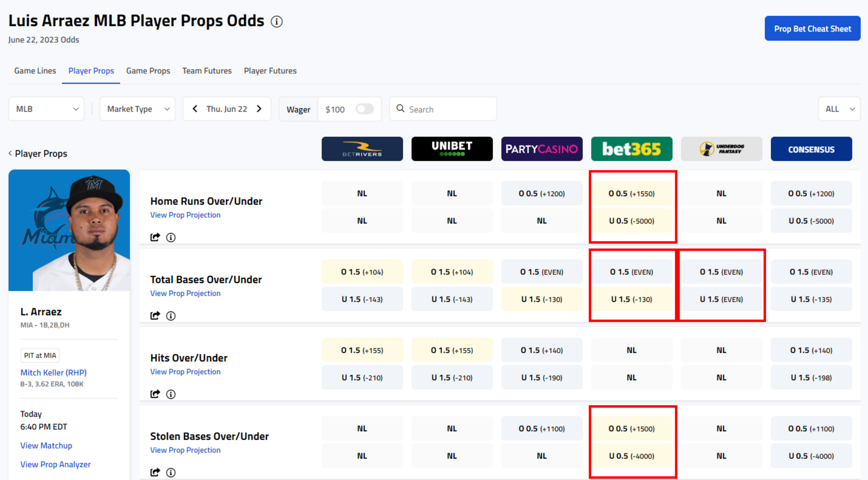Click info icon under Hits Over/Under
Image resolution: width=868 pixels, height=480 pixels.
[x=171, y=394]
